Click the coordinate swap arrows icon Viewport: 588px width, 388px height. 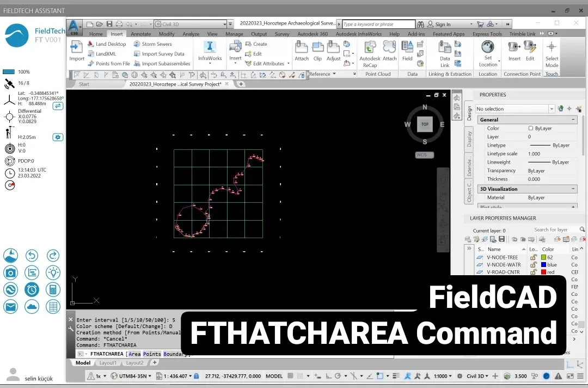coord(58,106)
